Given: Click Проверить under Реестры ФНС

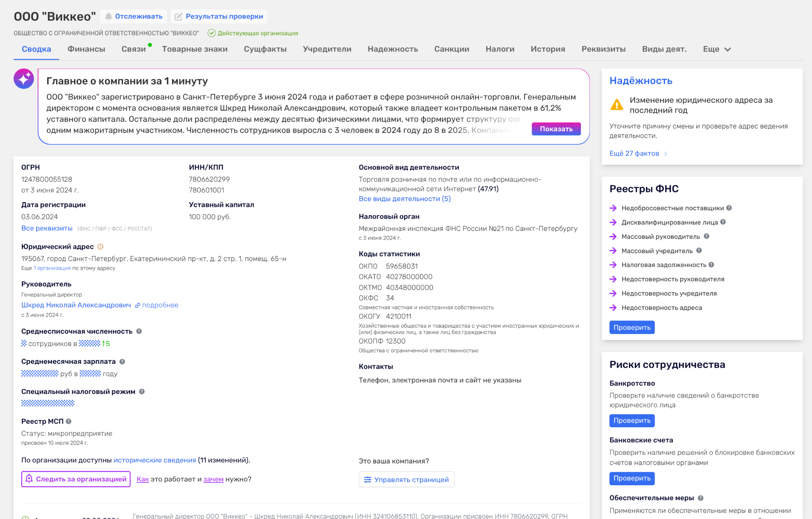Looking at the screenshot, I should click(632, 327).
